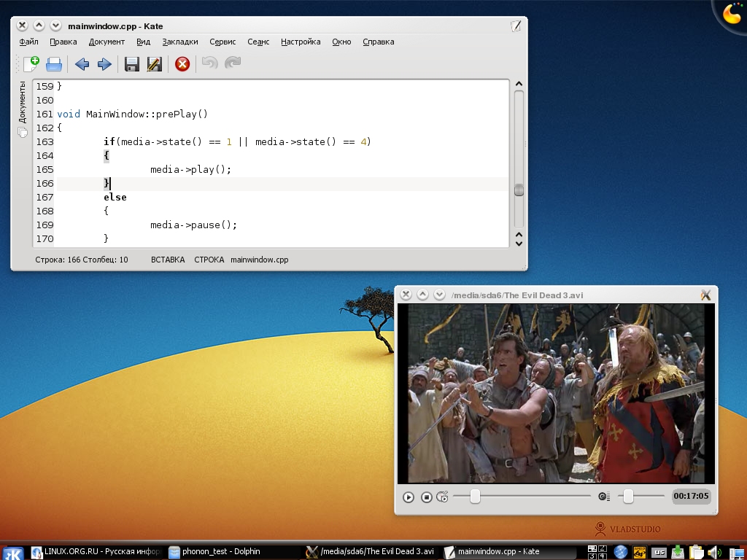This screenshot has height=560, width=747.
Task: Open the Документы side panel
Action: [22, 109]
